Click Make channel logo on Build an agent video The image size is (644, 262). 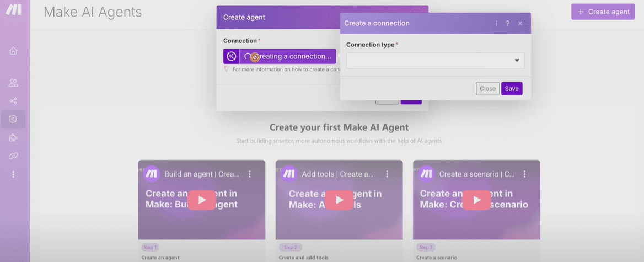151,174
